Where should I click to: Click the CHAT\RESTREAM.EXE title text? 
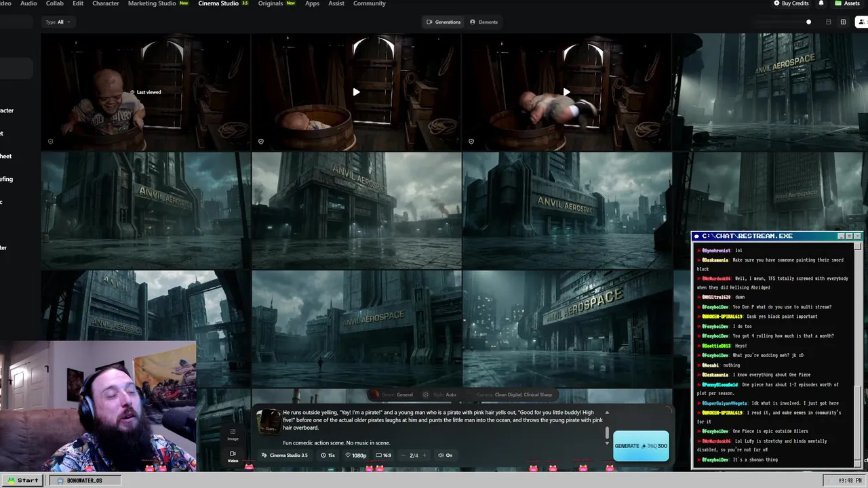click(x=747, y=236)
